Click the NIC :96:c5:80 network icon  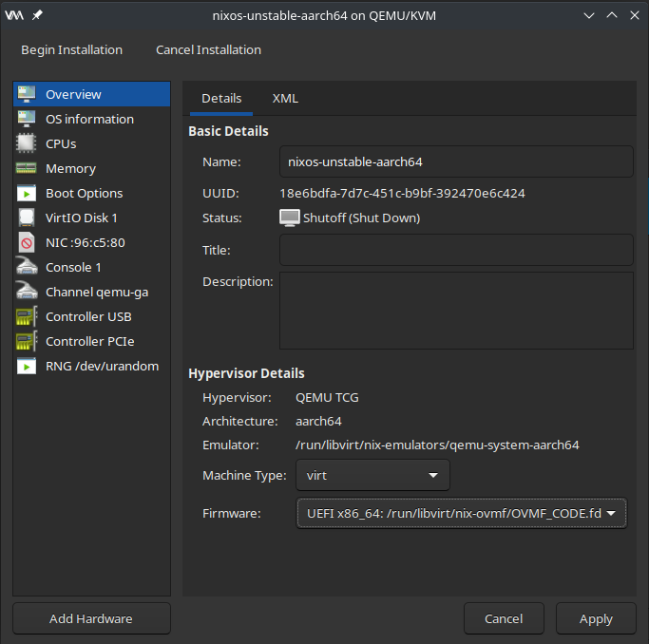coord(27,242)
